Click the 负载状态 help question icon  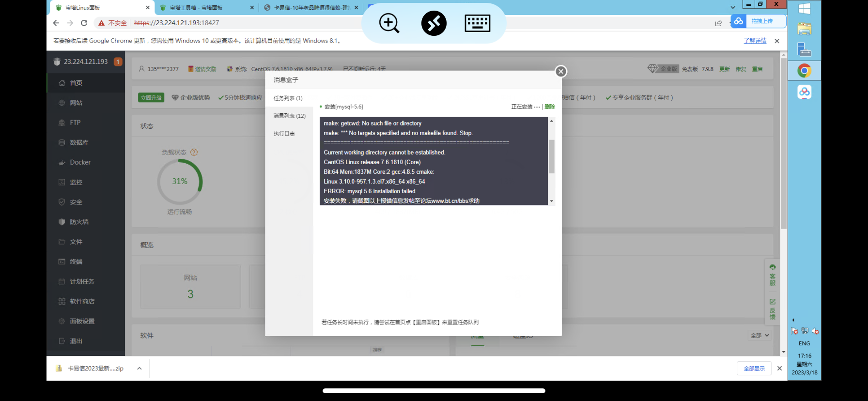tap(194, 152)
